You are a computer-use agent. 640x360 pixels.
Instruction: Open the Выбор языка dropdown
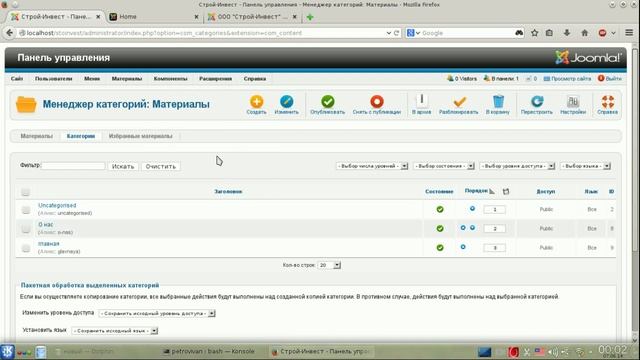tap(586, 166)
